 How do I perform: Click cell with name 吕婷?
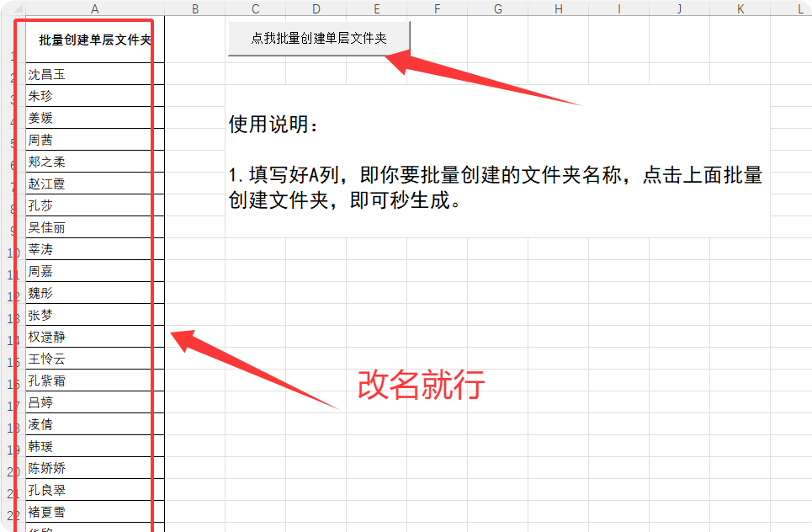click(x=95, y=402)
